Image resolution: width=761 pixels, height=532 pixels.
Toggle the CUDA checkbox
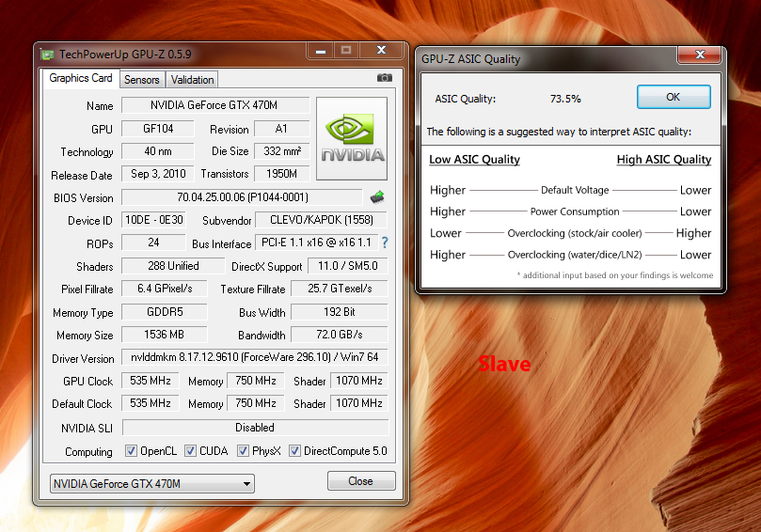pyautogui.click(x=191, y=451)
